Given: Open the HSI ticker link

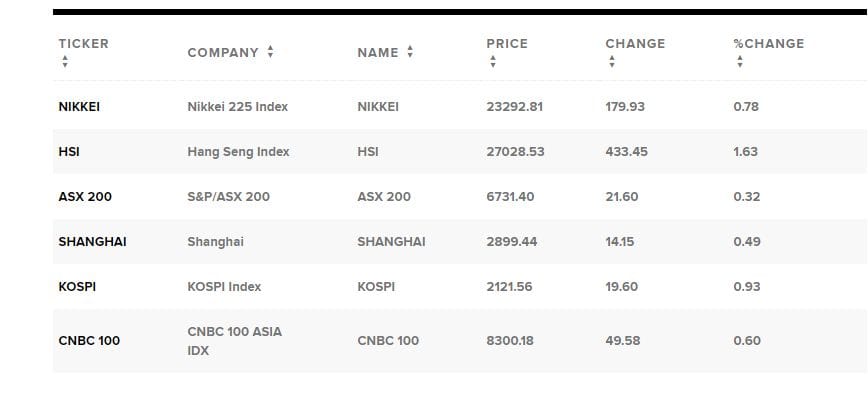Looking at the screenshot, I should [x=69, y=152].
